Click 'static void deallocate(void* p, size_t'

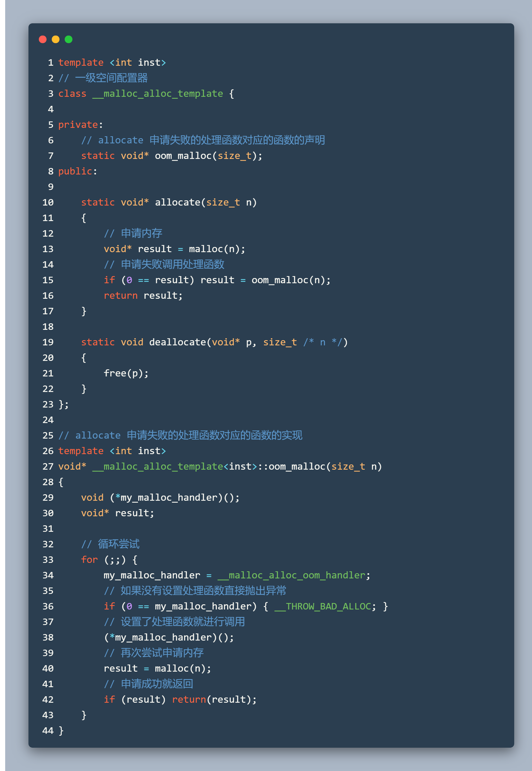189,342
